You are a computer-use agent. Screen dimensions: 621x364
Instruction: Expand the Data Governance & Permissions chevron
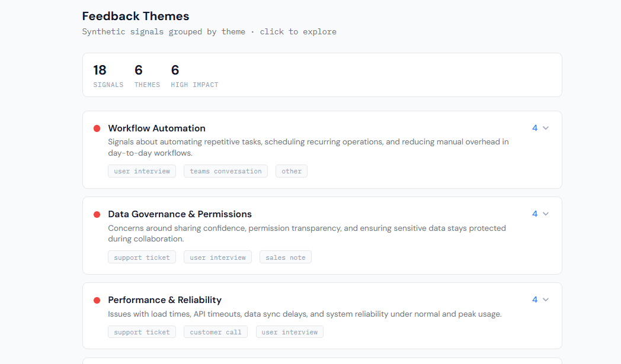tap(546, 214)
